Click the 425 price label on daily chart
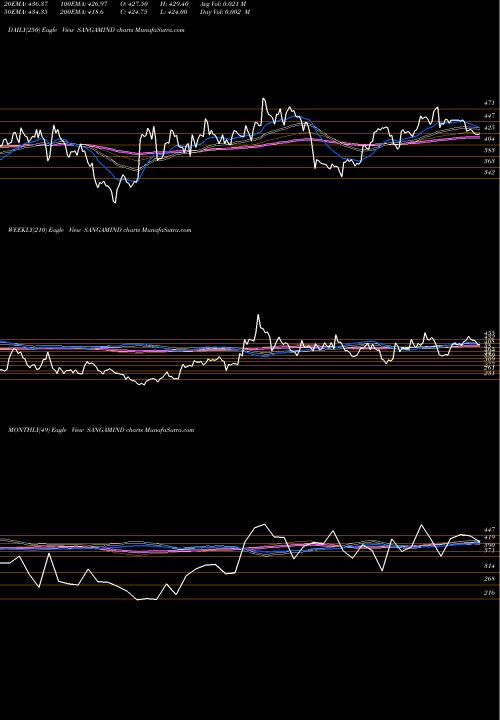 pos(489,128)
